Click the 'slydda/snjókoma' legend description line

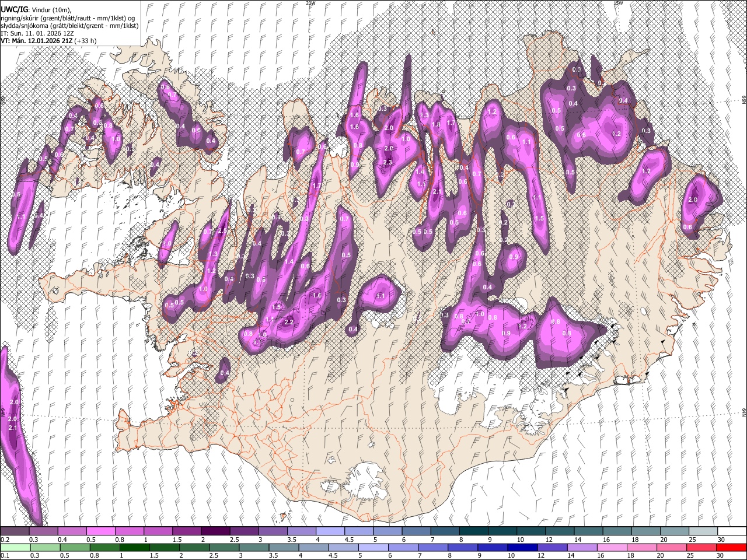point(69,26)
